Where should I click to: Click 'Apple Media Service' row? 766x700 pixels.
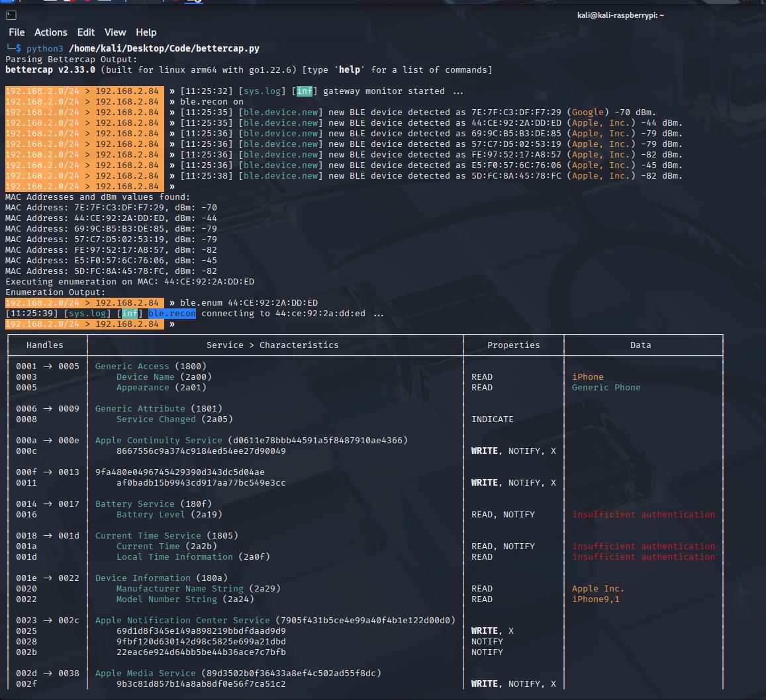pyautogui.click(x=238, y=673)
